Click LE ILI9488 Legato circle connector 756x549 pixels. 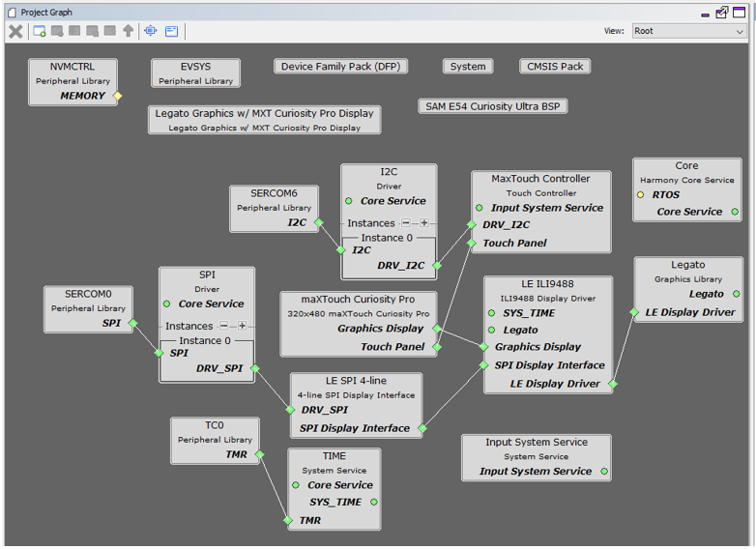tap(491, 330)
